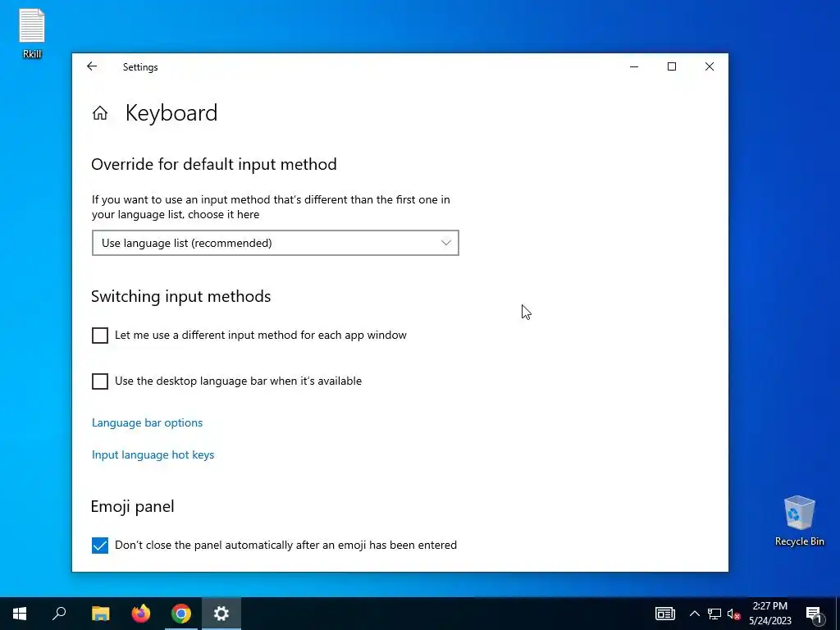Click the Emoji panel heading
Viewport: 840px width, 630px height.
(x=132, y=507)
